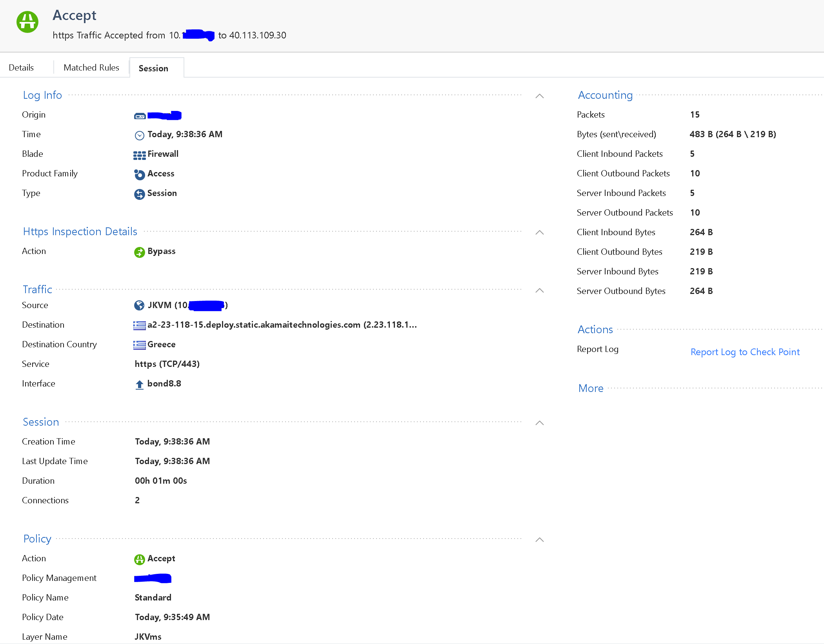Click the Firewall blade icon
Screen dimensions: 824x644
(x=139, y=155)
